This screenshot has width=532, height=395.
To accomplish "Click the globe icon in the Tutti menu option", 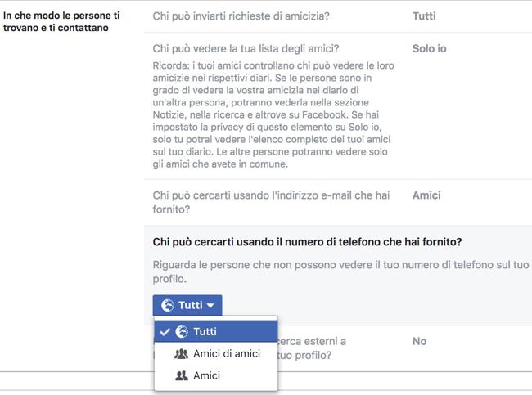I will tap(182, 331).
